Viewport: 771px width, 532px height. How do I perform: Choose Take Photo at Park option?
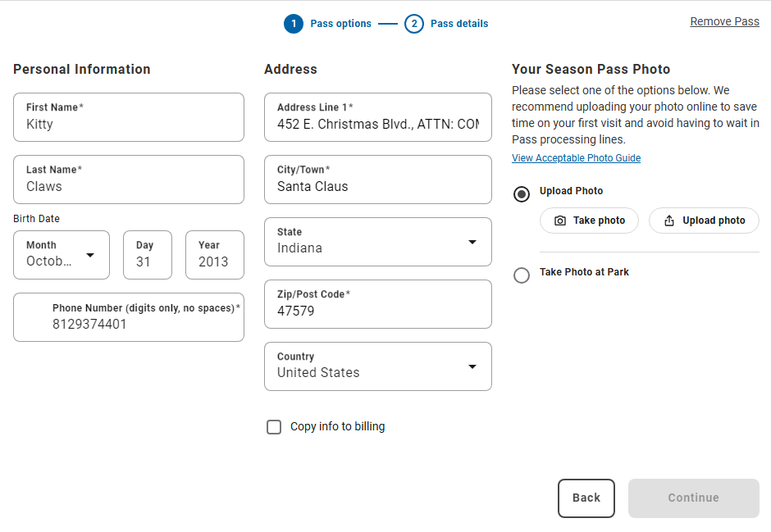(x=522, y=275)
